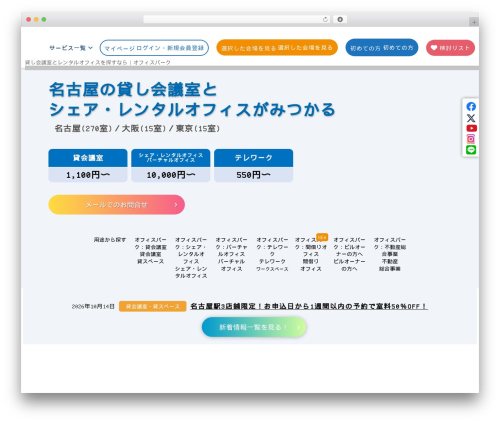
Task: Open テレワーク ワークスペース menu item
Action: tap(272, 254)
